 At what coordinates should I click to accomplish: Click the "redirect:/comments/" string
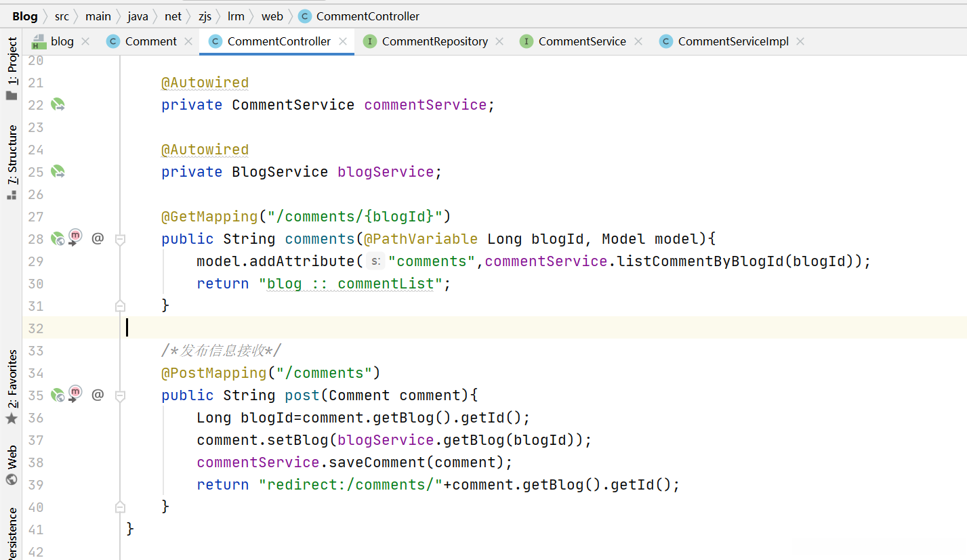pos(351,485)
